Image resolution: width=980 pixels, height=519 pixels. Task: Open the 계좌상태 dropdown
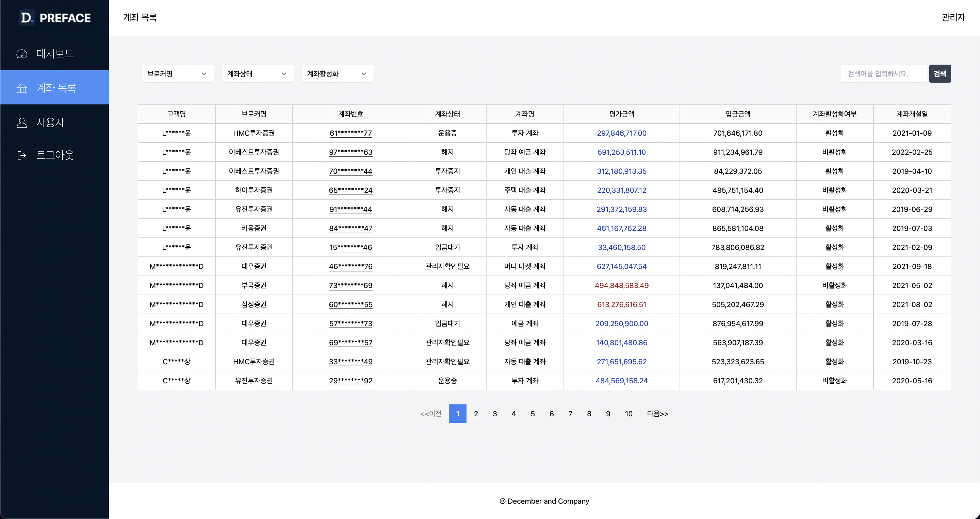pos(257,73)
